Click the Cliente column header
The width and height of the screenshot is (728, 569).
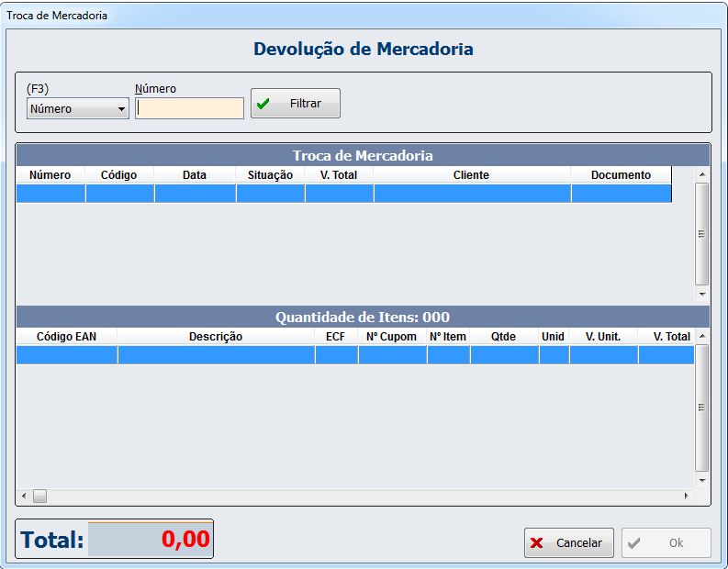(x=471, y=175)
